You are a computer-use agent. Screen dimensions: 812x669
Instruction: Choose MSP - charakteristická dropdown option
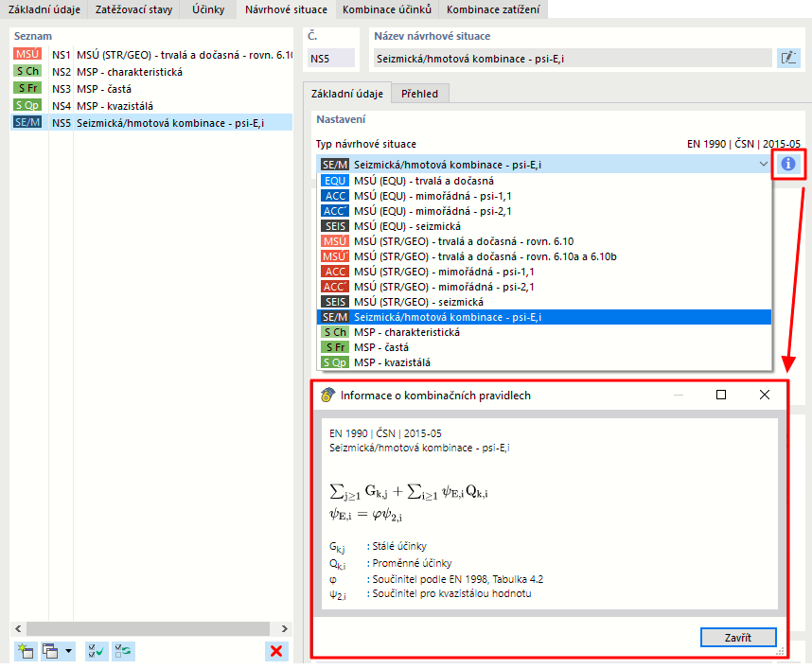544,332
